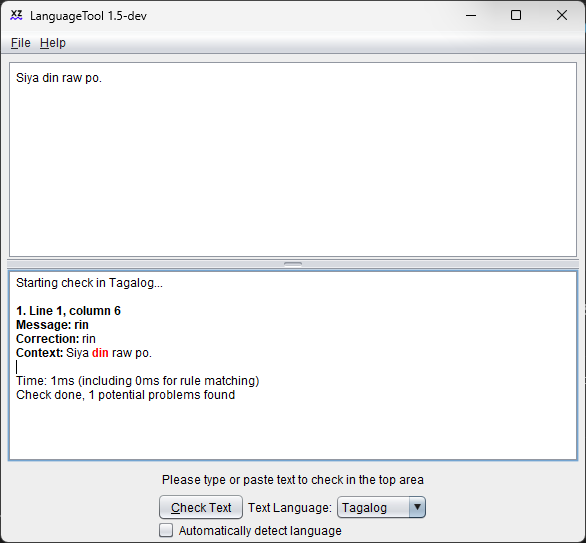Click the "Please type or paste text" instruction label

coord(293,480)
